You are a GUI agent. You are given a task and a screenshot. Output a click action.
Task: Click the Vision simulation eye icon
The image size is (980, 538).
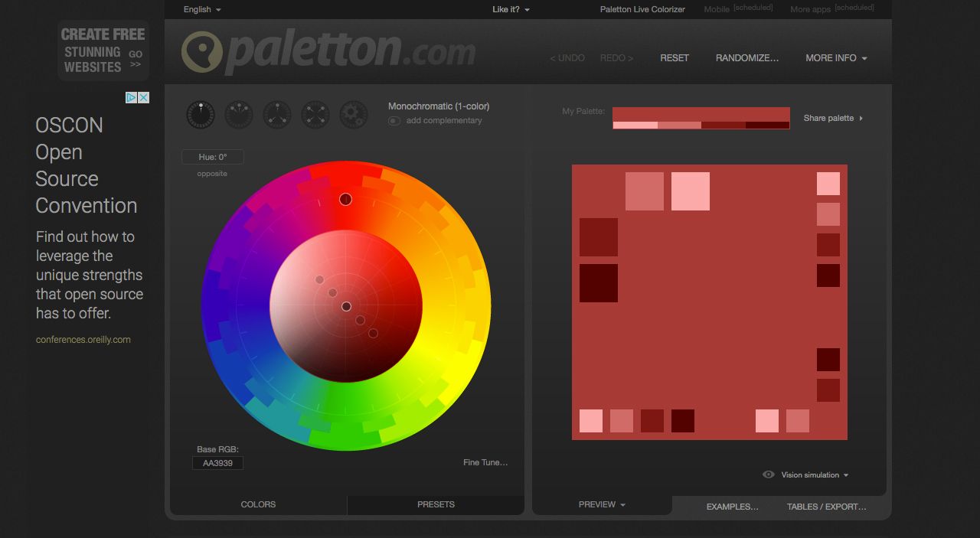tap(769, 474)
